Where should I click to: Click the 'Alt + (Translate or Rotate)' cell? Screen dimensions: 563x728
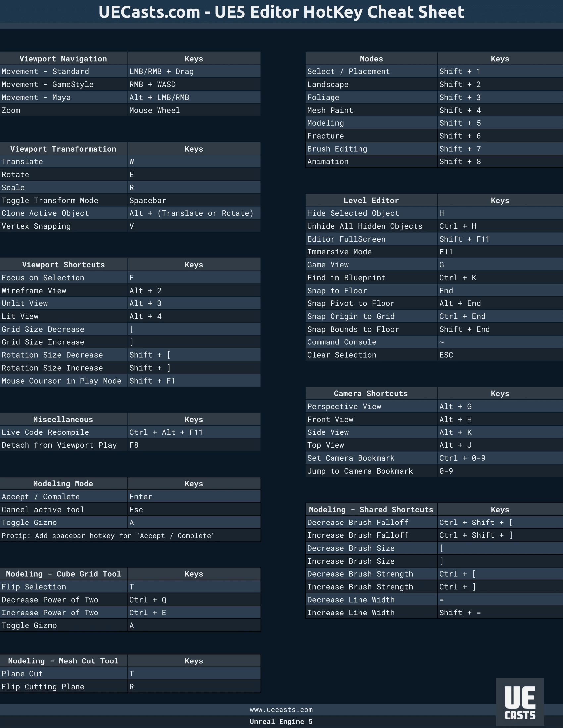[x=194, y=213]
